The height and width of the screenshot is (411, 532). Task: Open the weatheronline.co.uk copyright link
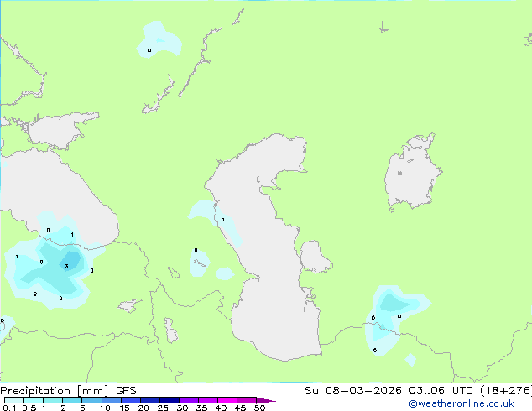[461, 403]
